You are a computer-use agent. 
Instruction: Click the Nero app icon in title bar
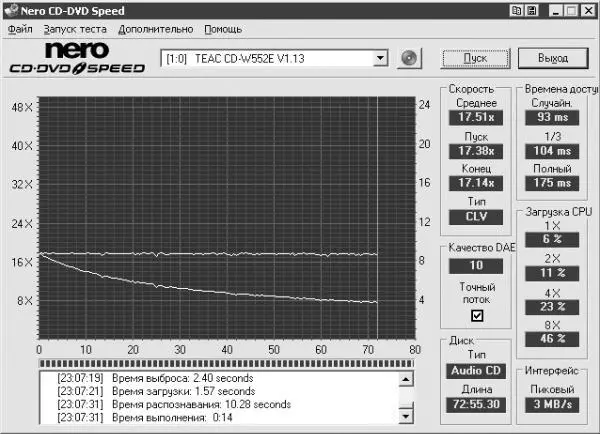click(11, 10)
